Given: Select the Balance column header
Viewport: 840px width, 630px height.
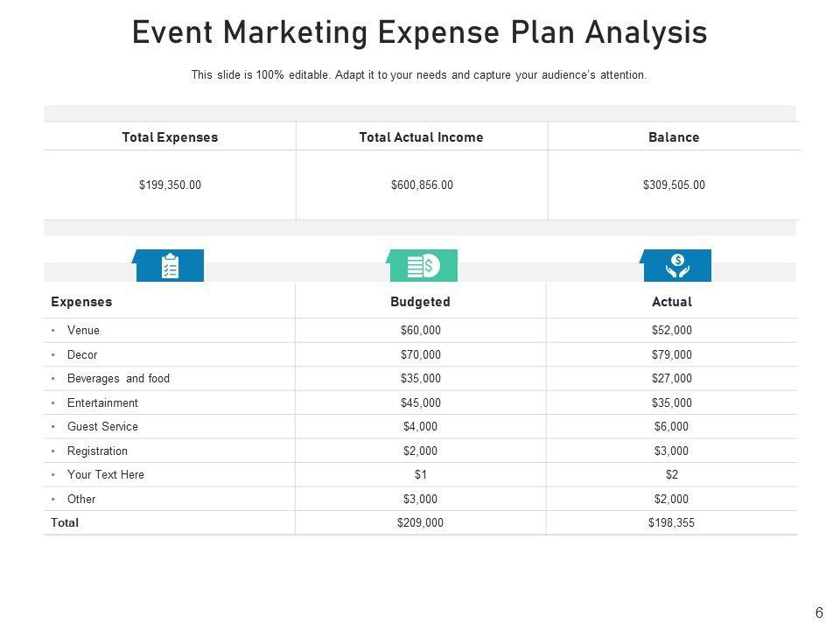Looking at the screenshot, I should [x=674, y=137].
